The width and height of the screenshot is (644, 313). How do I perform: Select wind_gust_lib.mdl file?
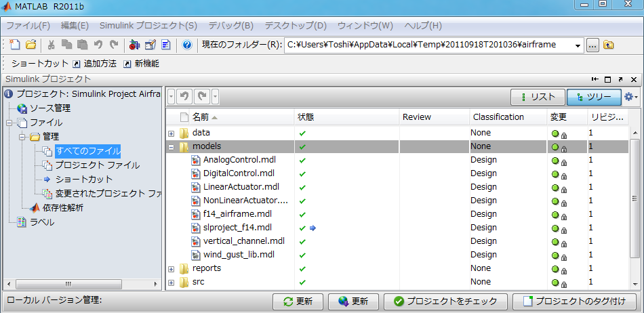coord(239,254)
